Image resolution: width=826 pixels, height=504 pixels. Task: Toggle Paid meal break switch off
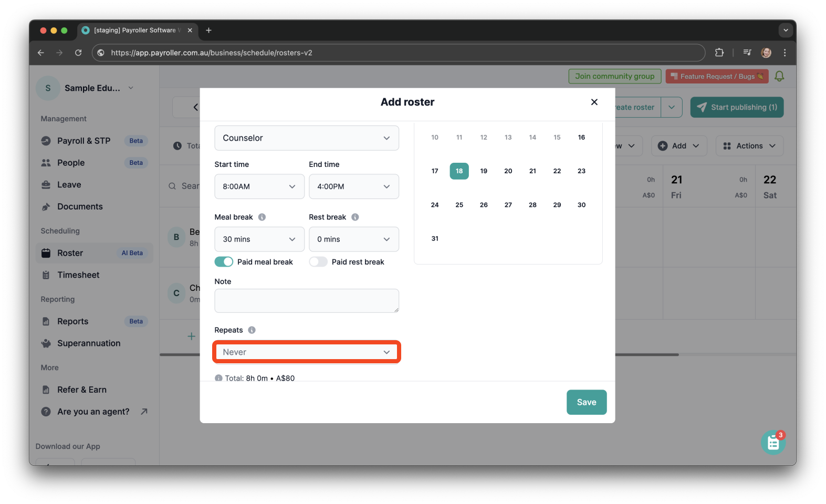tap(224, 261)
